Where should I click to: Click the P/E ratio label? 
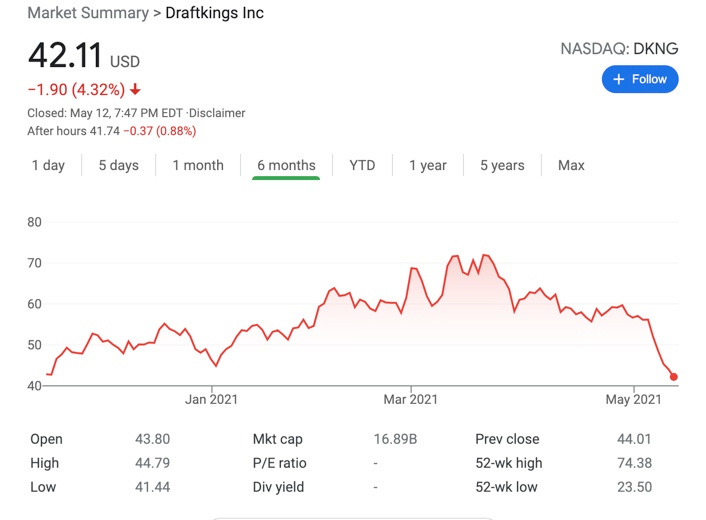(x=280, y=463)
